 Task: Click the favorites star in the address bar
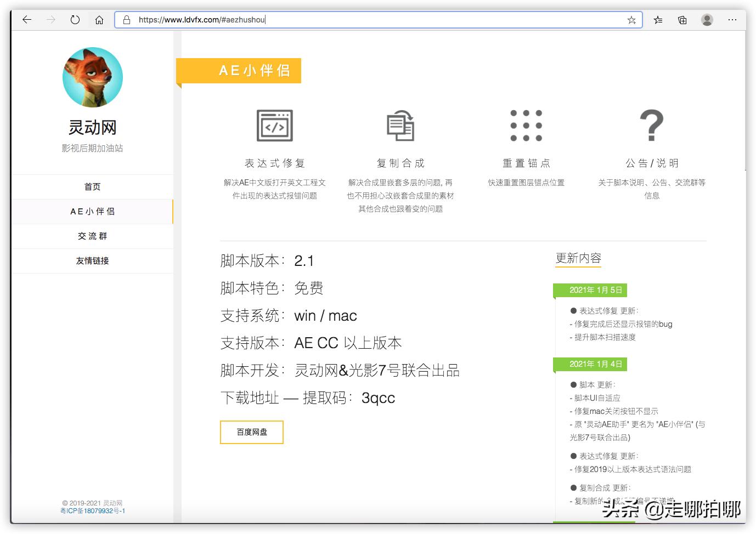pyautogui.click(x=631, y=20)
